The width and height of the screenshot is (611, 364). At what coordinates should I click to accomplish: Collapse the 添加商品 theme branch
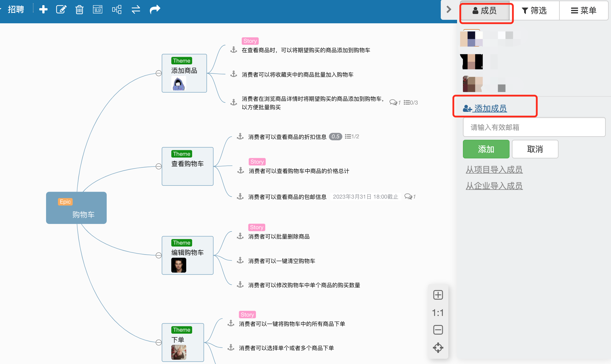tap(159, 73)
